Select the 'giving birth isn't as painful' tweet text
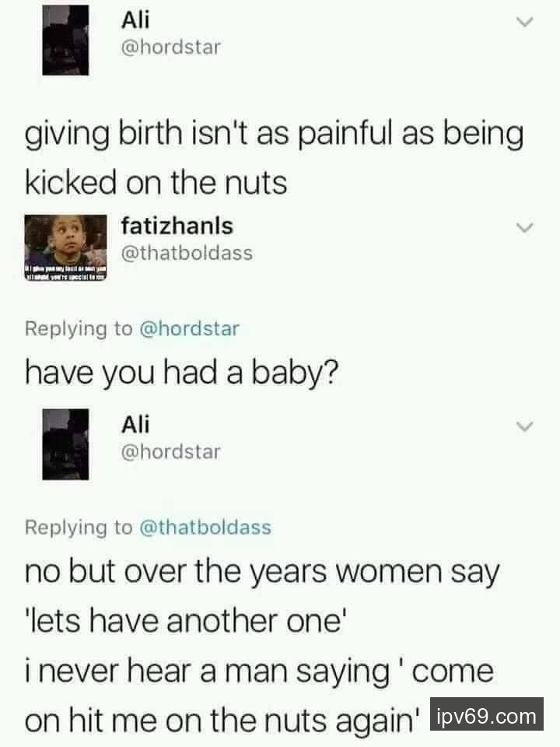Image resolution: width=560 pixels, height=747 pixels. point(275,158)
